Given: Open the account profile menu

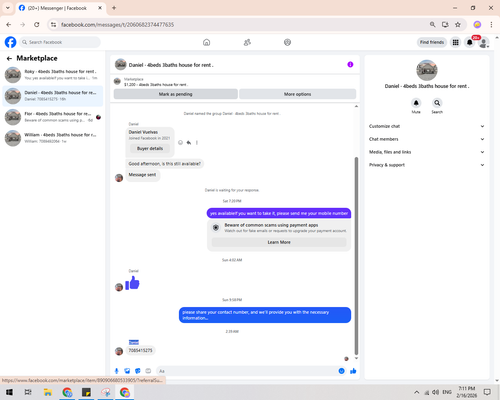Looking at the screenshot, I should [x=484, y=42].
